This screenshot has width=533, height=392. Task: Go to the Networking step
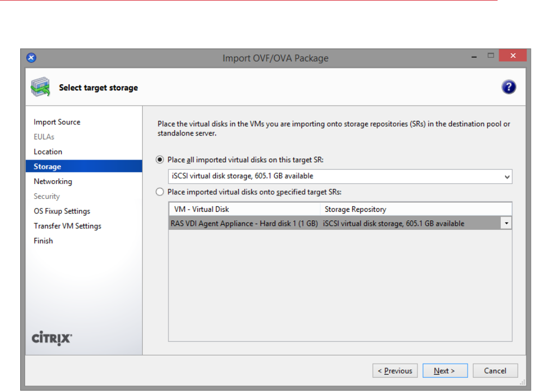pyautogui.click(x=53, y=181)
